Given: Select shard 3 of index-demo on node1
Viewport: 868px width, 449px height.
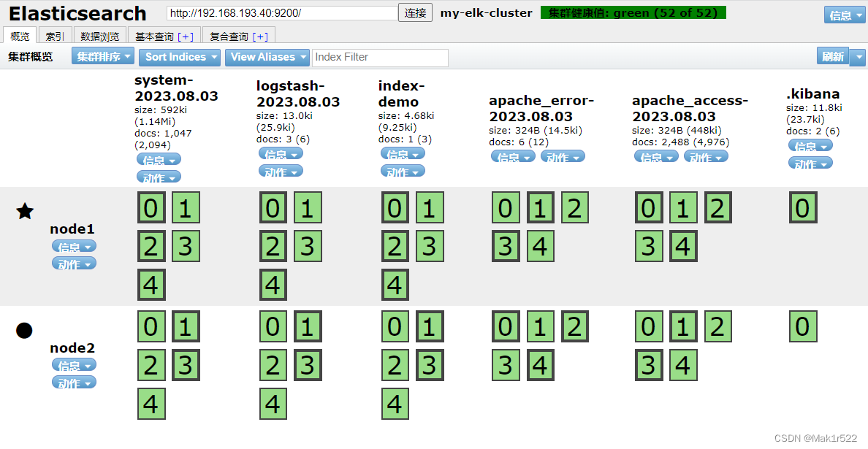Looking at the screenshot, I should point(430,247).
